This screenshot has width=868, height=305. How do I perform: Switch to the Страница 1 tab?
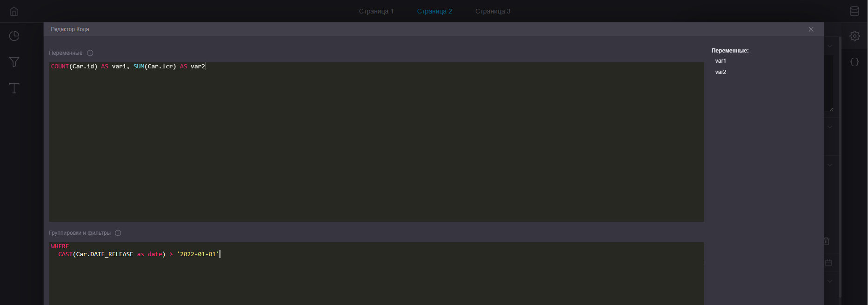(376, 11)
